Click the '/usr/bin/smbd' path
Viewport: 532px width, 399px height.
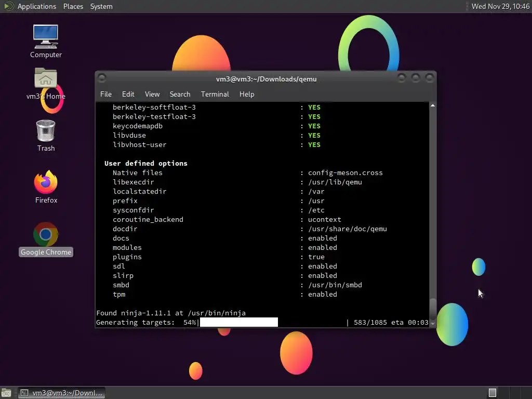tap(335, 285)
